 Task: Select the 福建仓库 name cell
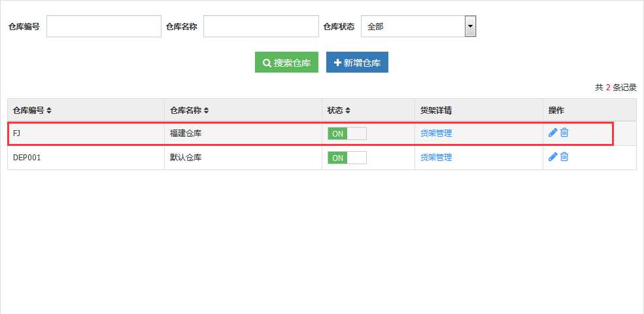coord(243,133)
